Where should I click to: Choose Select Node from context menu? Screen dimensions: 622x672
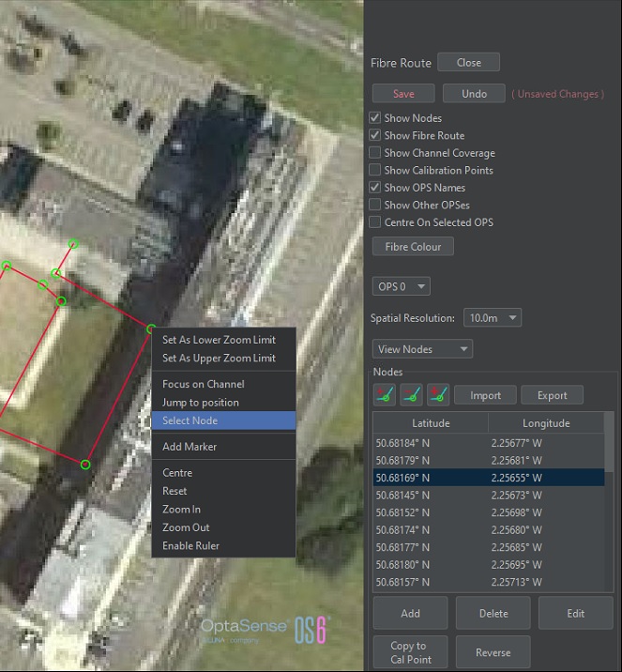223,420
